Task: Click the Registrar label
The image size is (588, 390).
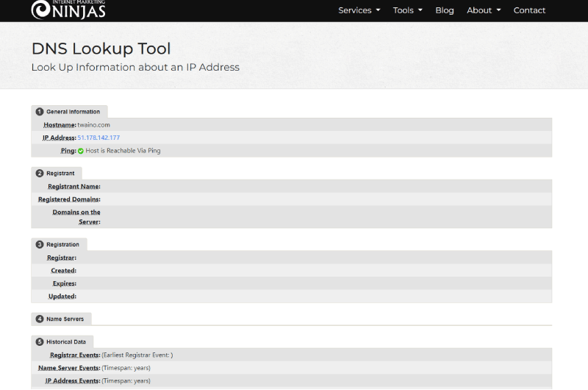Action: (62, 258)
